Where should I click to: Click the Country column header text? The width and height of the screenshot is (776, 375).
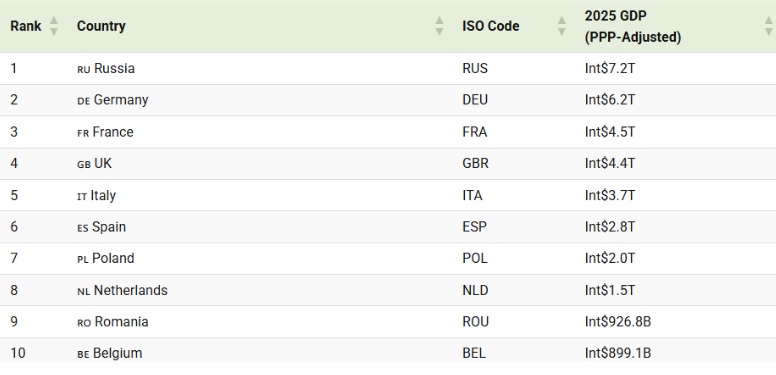click(x=101, y=26)
